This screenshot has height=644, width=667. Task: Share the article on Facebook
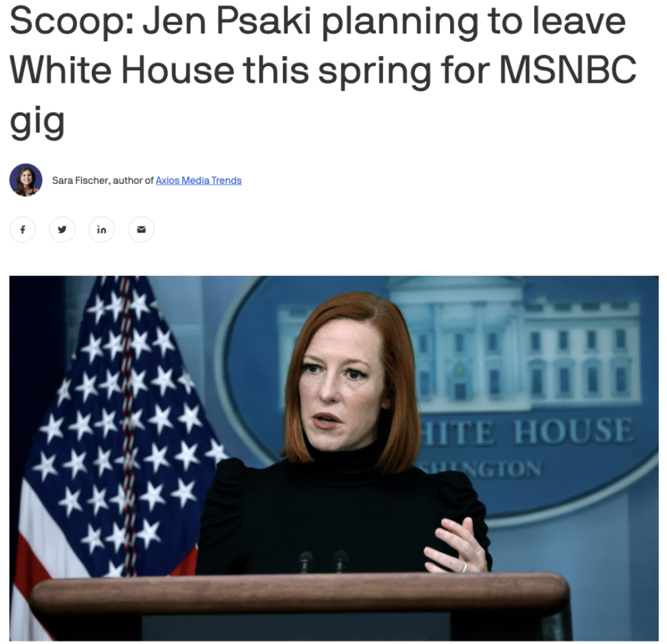coord(23,229)
